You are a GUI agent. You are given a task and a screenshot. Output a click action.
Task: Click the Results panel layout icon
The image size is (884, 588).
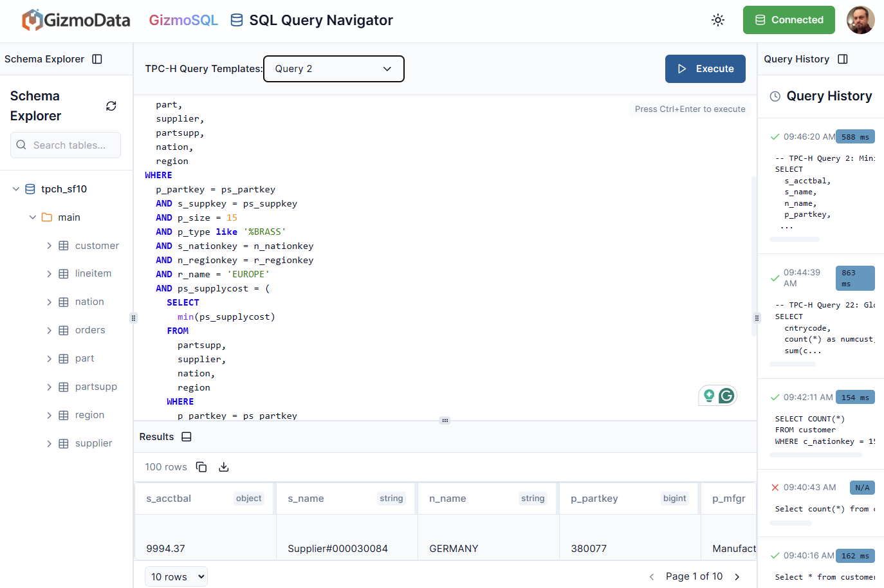click(186, 436)
